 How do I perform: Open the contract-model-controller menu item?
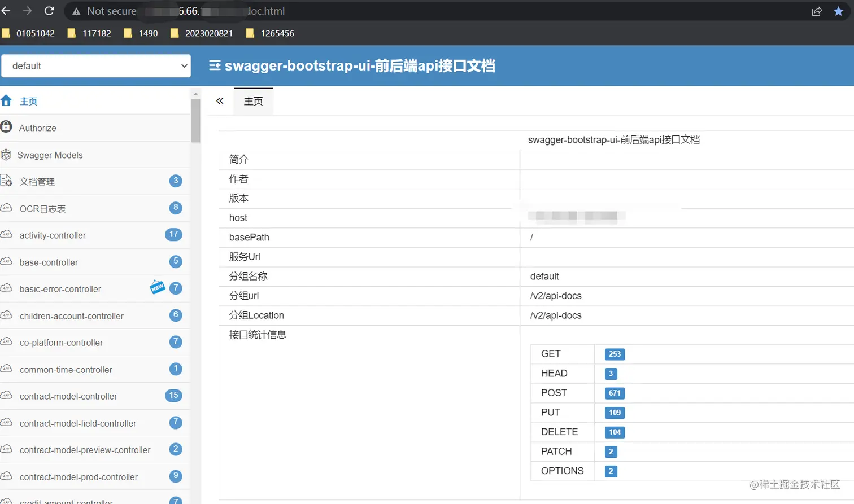[95, 396]
